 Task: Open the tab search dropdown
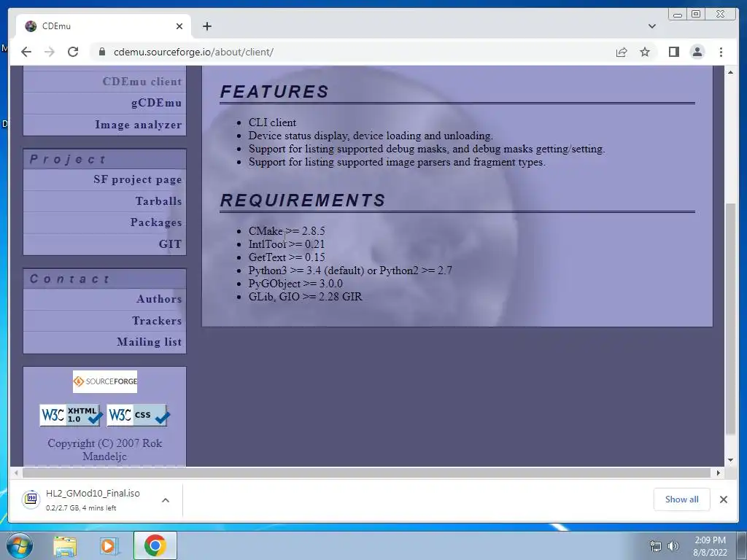click(x=652, y=26)
